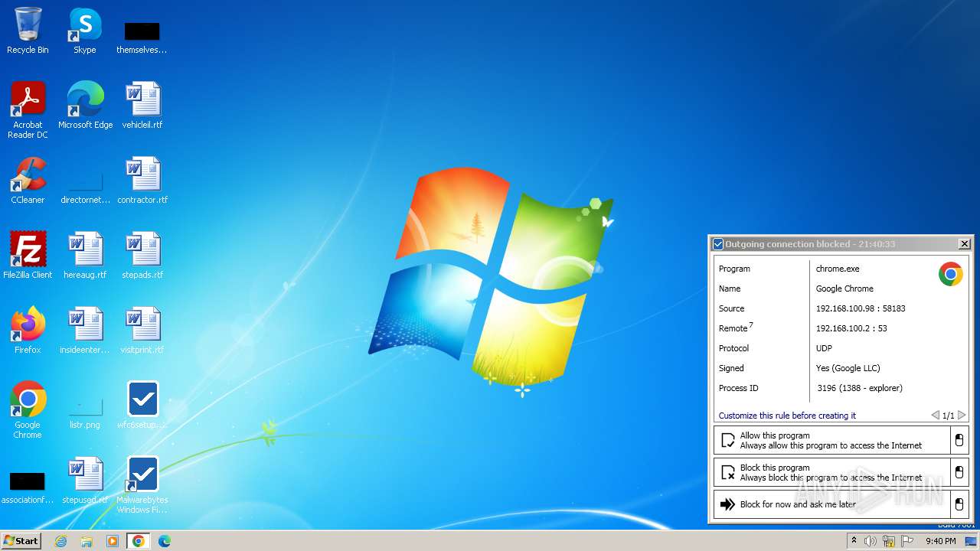Open the Recycle Bin icon
Image resolution: width=980 pixels, height=551 pixels.
tap(28, 31)
